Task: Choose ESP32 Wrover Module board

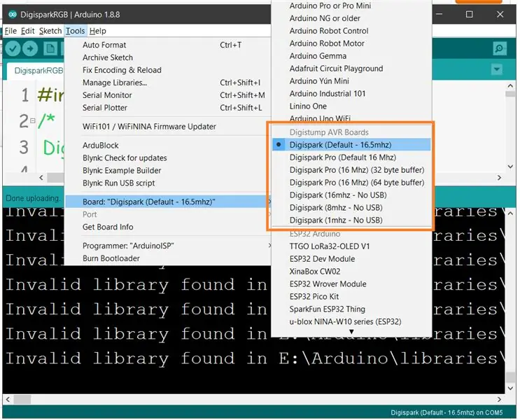Action: point(351,284)
